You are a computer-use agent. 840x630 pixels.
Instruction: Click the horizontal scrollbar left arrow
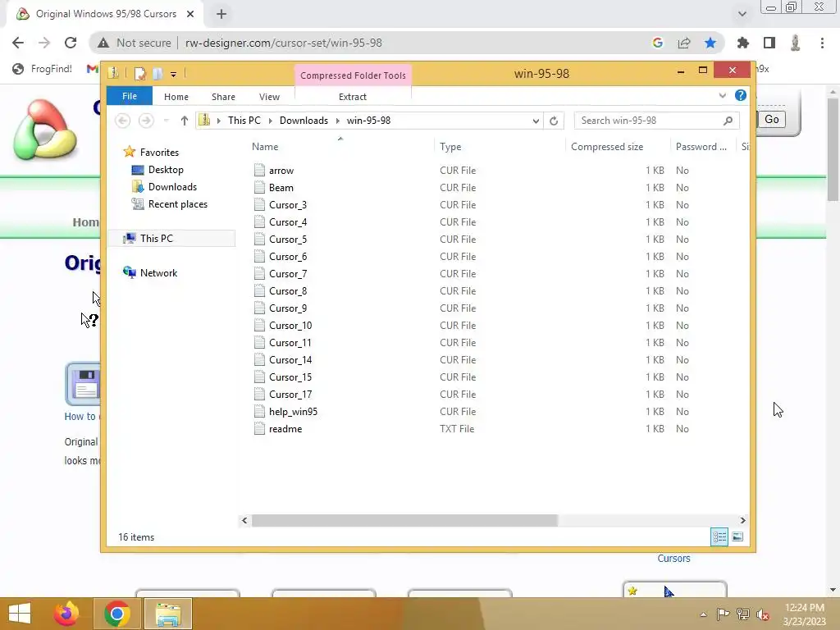[x=244, y=520]
